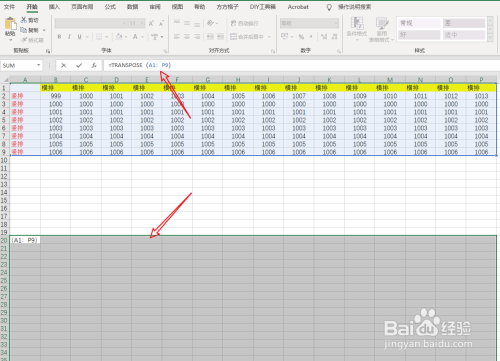Open the font name dropdown
The height and width of the screenshot is (361, 500).
[x=124, y=23]
